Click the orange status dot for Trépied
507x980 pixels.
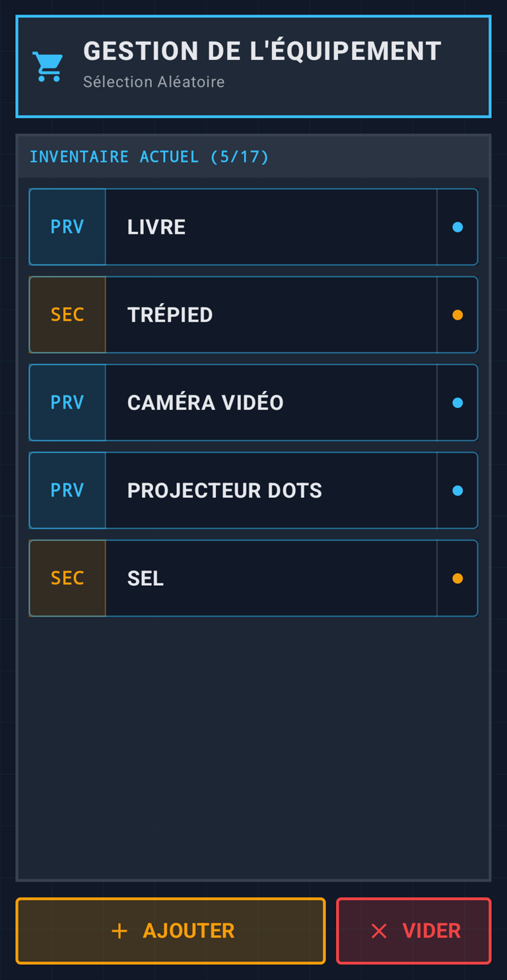(457, 315)
